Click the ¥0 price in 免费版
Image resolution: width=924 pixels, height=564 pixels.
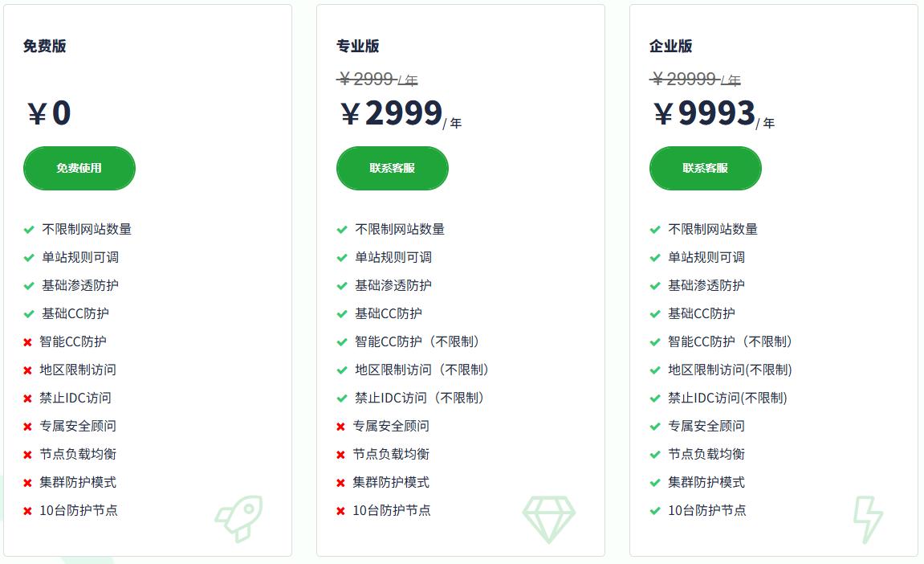coord(48,113)
